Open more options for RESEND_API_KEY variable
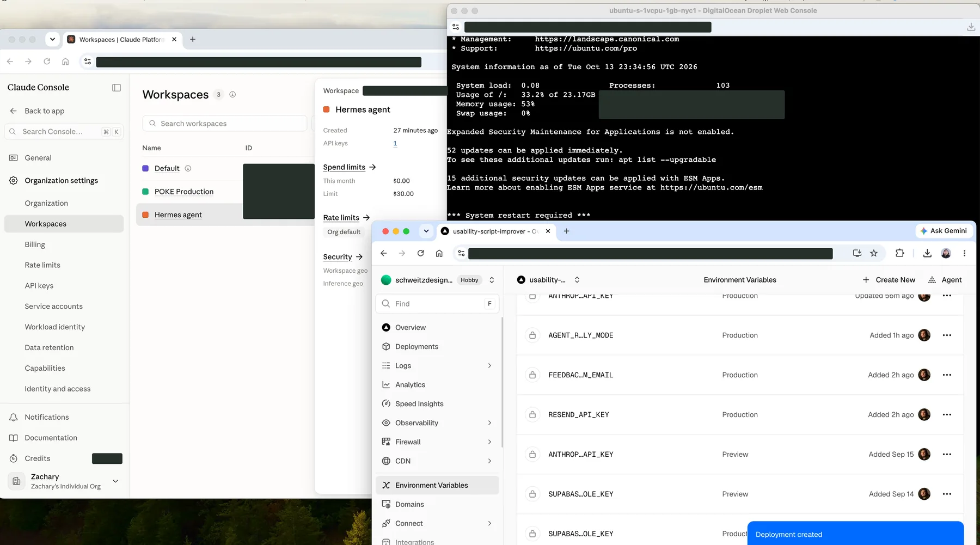 click(x=947, y=415)
